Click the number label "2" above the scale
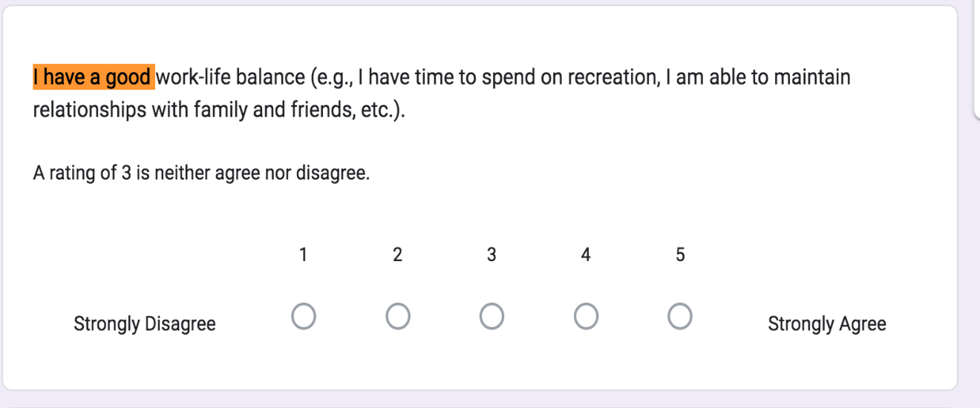 point(397,255)
